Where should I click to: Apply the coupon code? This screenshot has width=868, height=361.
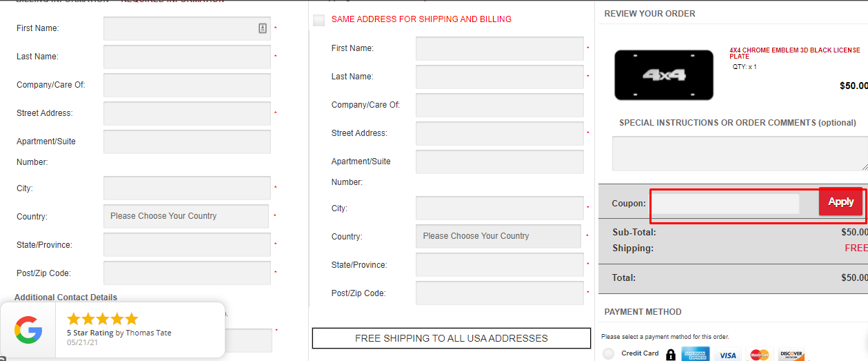point(840,202)
